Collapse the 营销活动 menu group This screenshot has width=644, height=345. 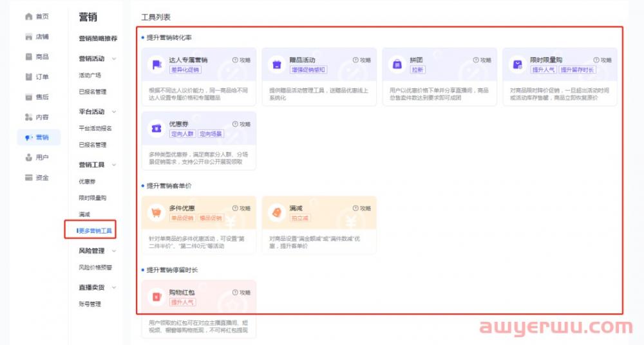click(x=114, y=59)
